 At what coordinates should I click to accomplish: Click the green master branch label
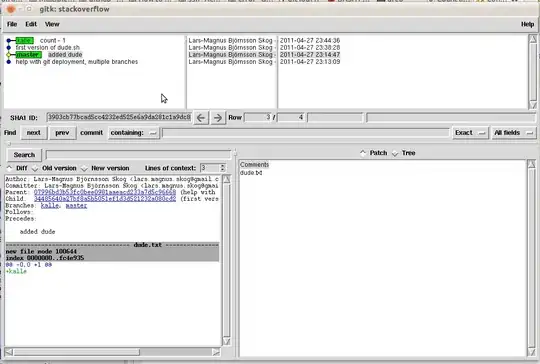click(29, 55)
